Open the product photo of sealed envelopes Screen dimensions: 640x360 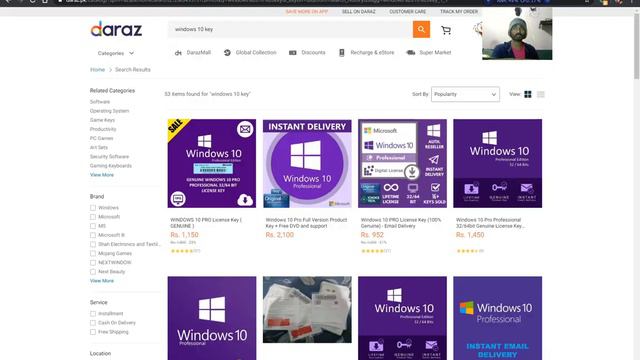307,309
